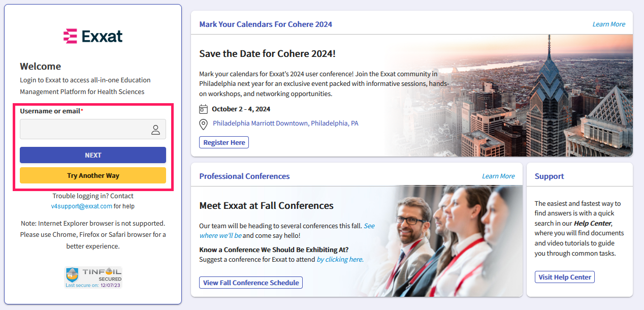The image size is (644, 310).
Task: Click the 'Trouble logging in? Contact' text
Action: pos(93,196)
